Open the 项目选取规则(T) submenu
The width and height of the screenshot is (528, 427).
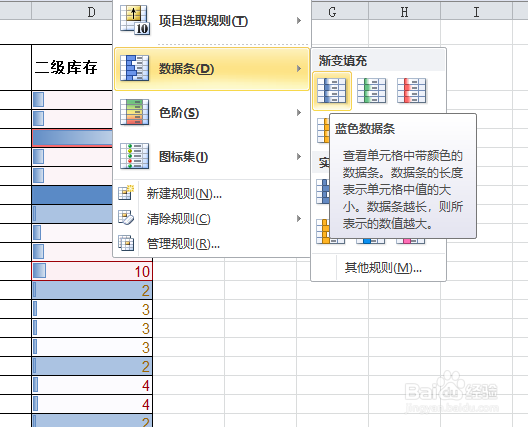(211, 21)
